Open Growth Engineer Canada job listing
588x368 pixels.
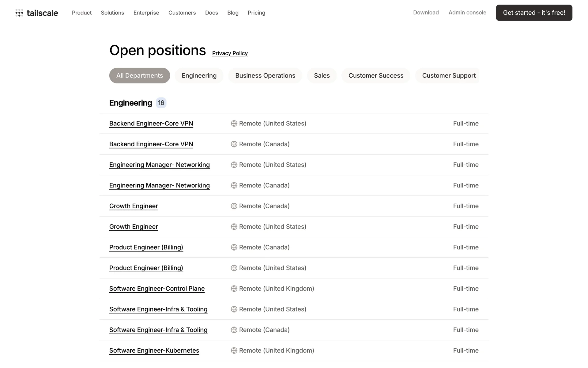click(x=134, y=206)
